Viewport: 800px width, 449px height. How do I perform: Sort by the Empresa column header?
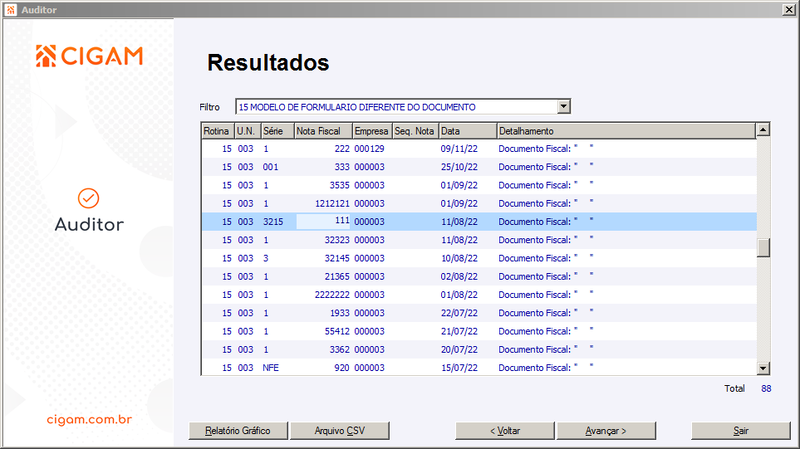tap(372, 131)
